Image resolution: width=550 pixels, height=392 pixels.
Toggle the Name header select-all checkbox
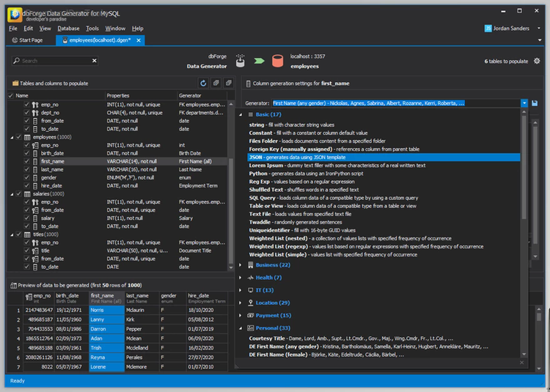tap(10, 95)
